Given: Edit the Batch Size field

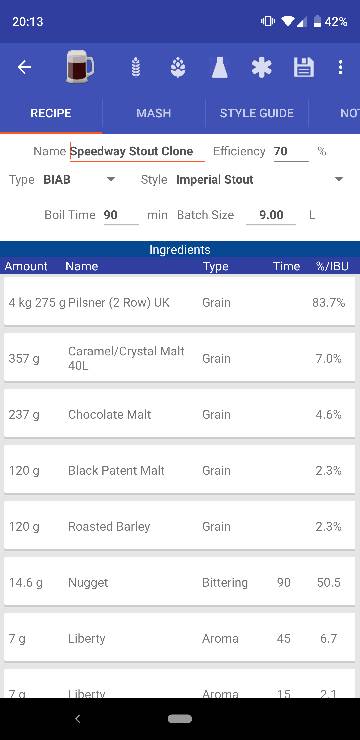Looking at the screenshot, I should (271, 215).
